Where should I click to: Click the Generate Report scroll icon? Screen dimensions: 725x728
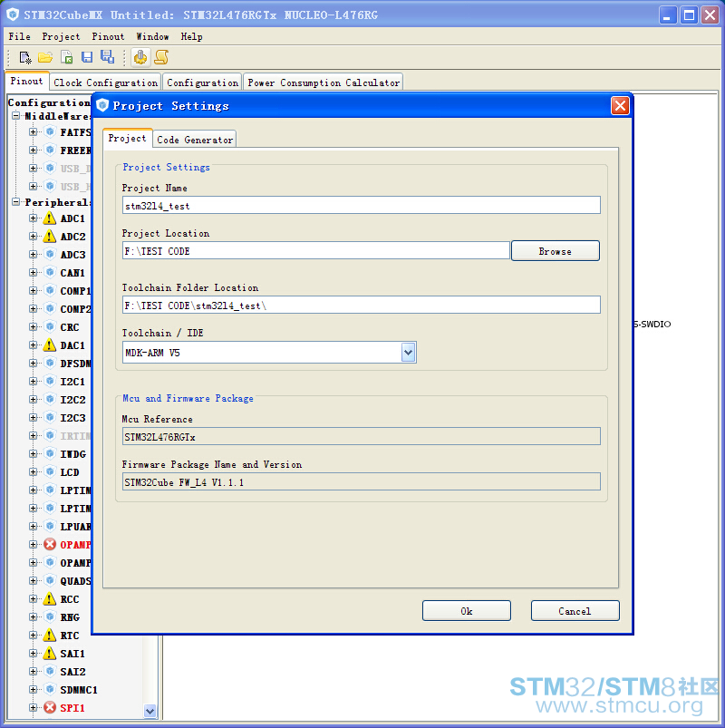[161, 57]
